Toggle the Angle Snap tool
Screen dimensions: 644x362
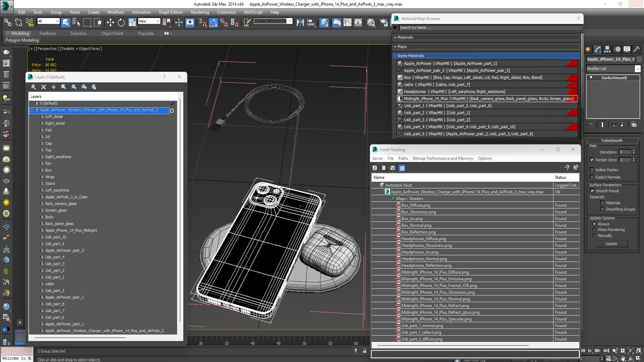pyautogui.click(x=213, y=22)
